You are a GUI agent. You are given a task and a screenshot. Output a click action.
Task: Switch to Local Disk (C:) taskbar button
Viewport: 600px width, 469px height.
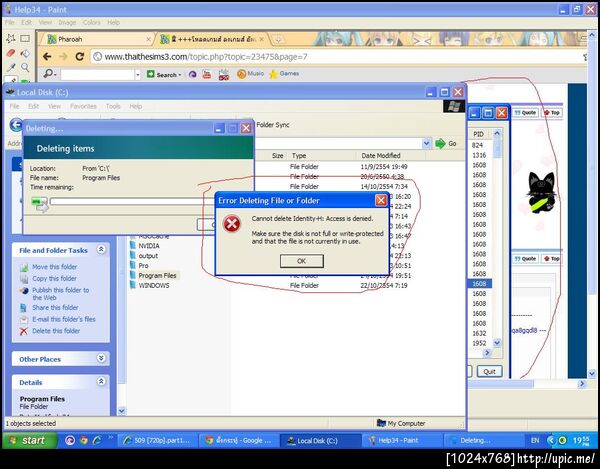click(x=320, y=440)
